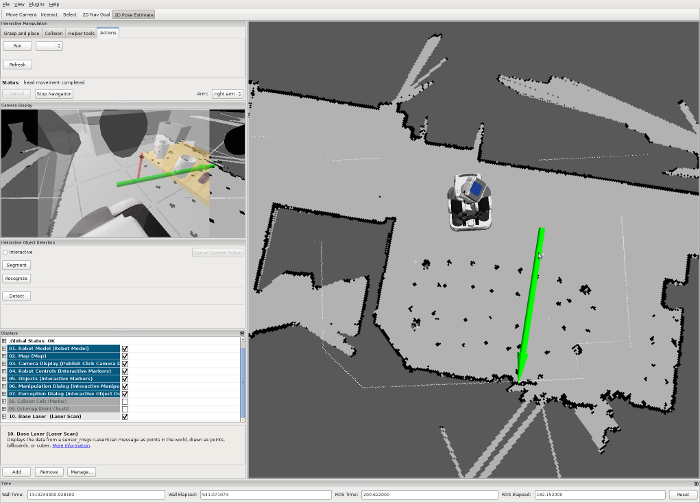This screenshot has width=700, height=503.
Task: Click the Segment button
Action: 18,265
